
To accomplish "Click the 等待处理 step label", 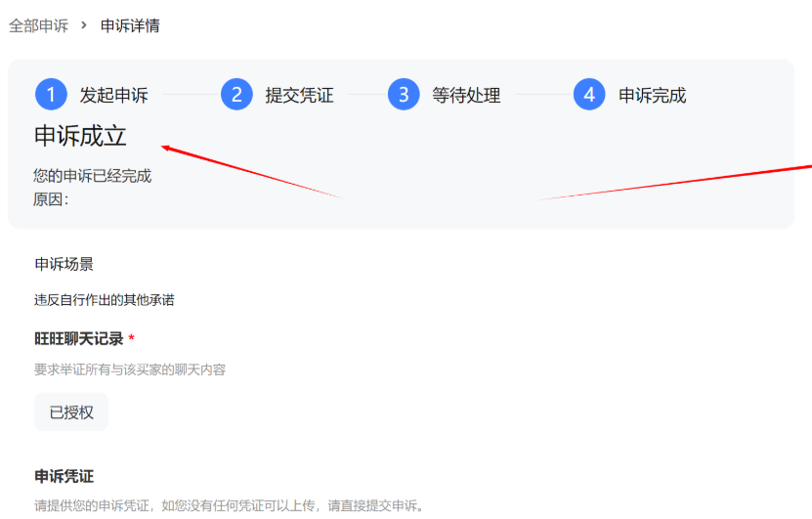I will coord(466,95).
